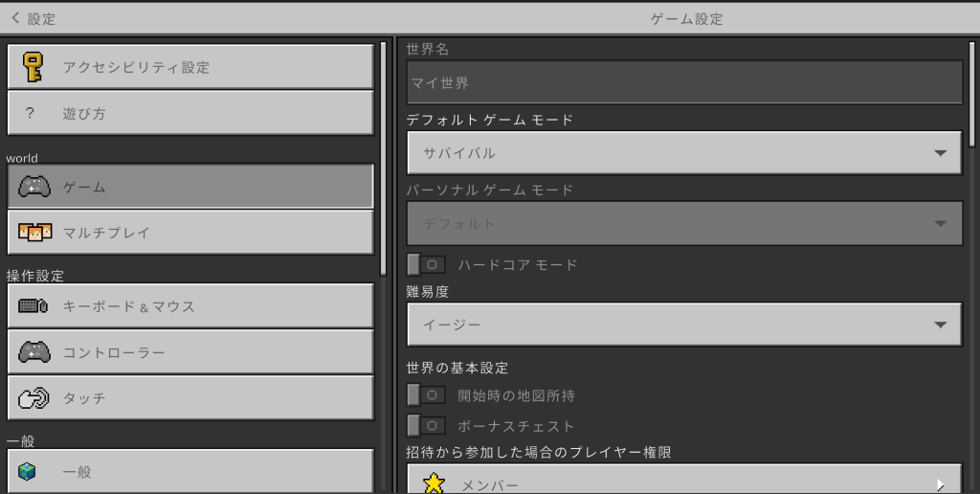Screen dimensions: 980x494
Task: Click the faces icon beside マルチプレイ
Action: tap(34, 233)
